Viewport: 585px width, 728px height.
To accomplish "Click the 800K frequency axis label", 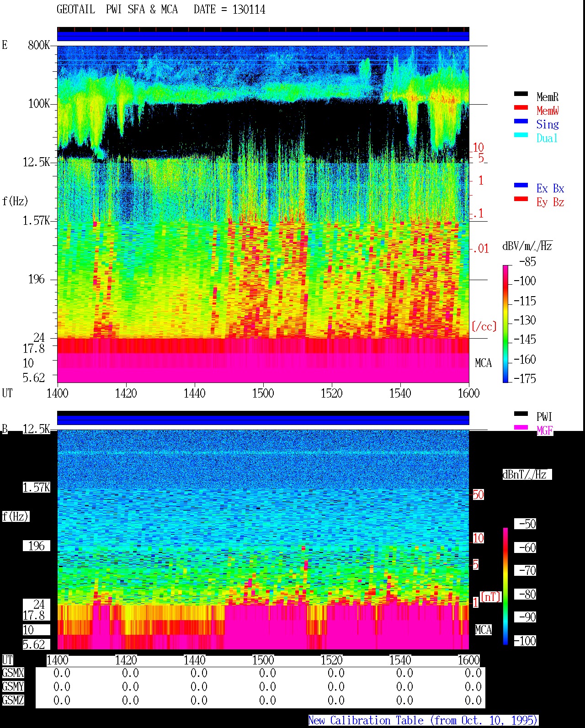I will (39, 45).
